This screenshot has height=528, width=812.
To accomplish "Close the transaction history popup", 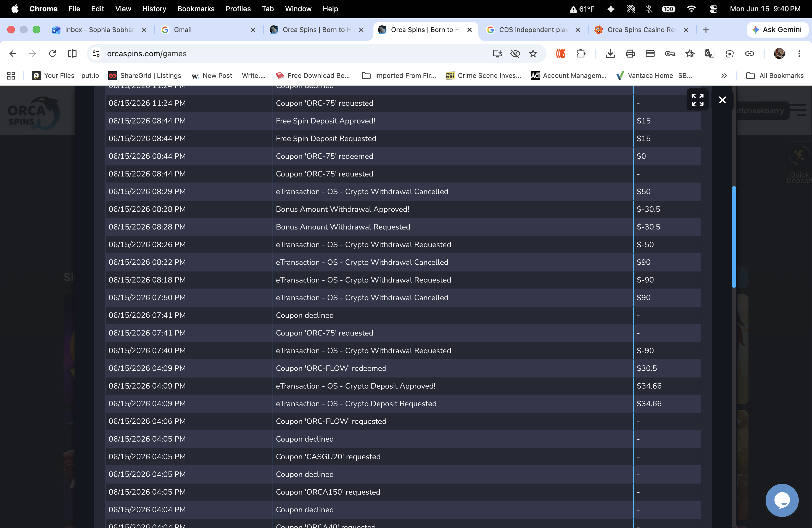I will point(722,100).
